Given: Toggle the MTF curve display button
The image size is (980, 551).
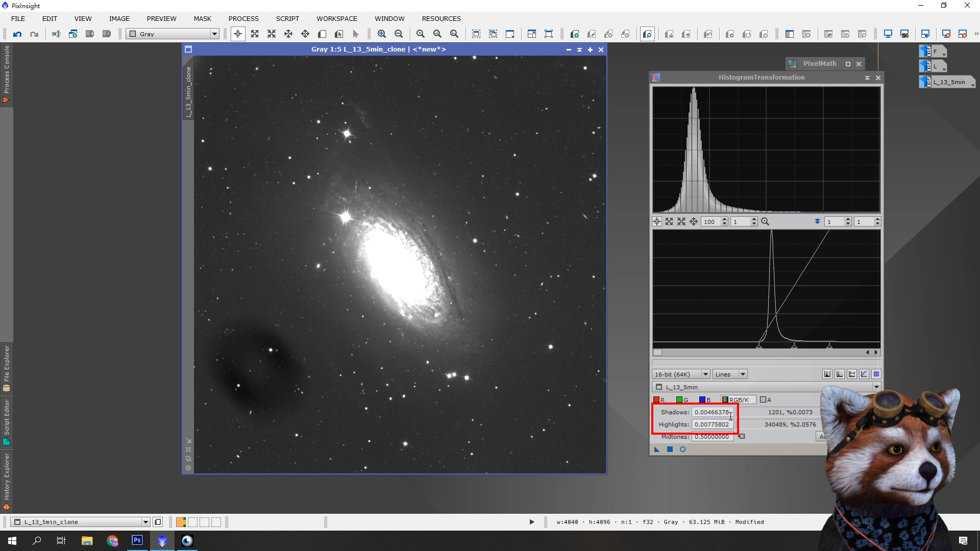Looking at the screenshot, I should 864,374.
